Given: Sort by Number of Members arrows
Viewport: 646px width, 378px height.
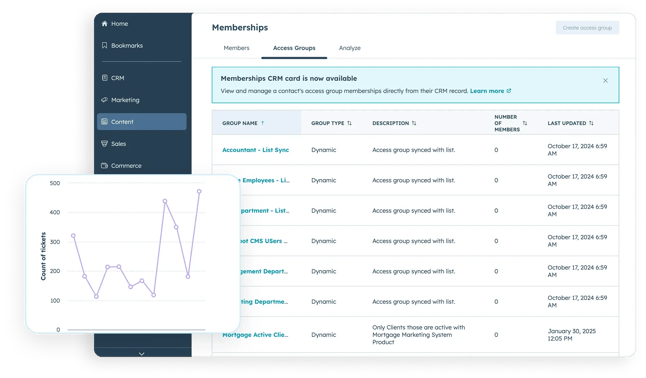Looking at the screenshot, I should 525,123.
